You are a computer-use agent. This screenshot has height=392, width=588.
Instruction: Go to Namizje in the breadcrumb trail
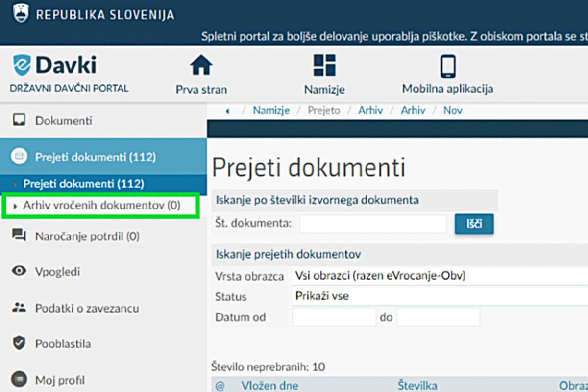271,110
